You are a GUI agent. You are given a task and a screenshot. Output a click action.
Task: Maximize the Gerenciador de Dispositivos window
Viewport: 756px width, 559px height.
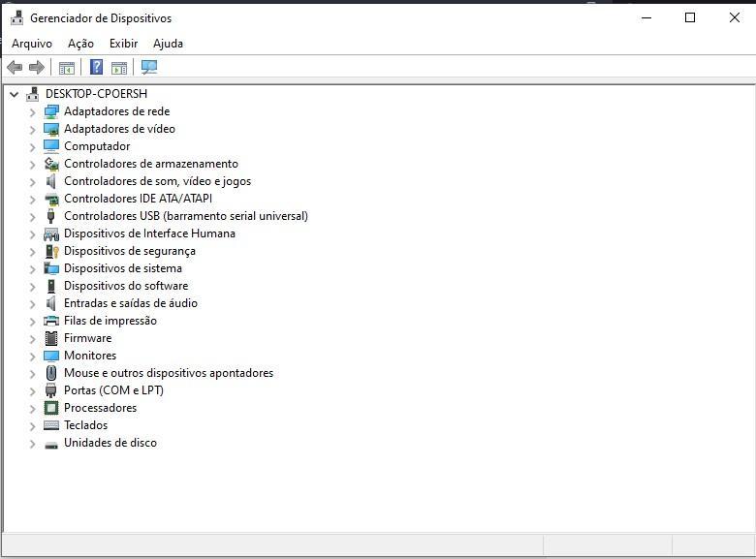tap(690, 17)
